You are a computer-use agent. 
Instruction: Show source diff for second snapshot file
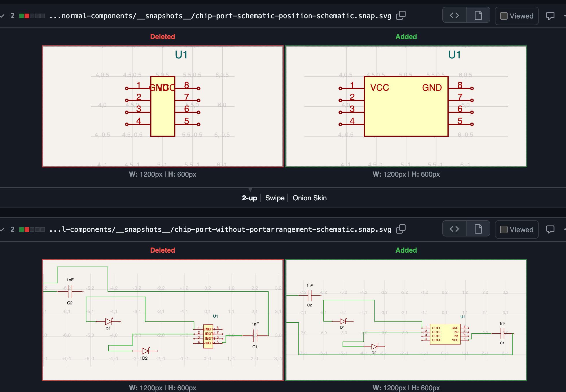click(454, 229)
